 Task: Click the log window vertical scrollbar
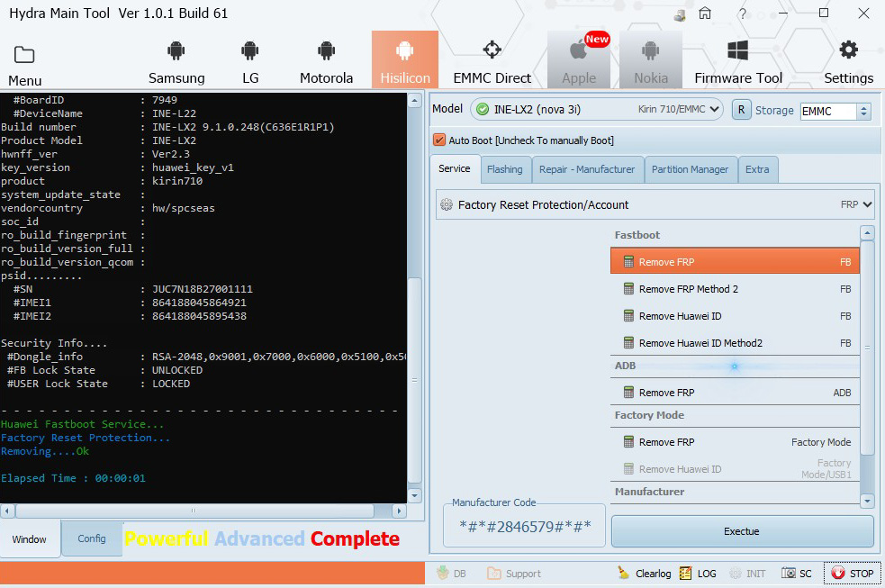tap(414, 297)
